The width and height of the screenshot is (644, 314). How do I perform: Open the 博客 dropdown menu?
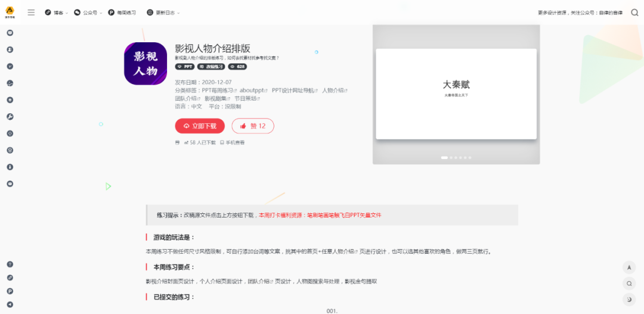(56, 13)
